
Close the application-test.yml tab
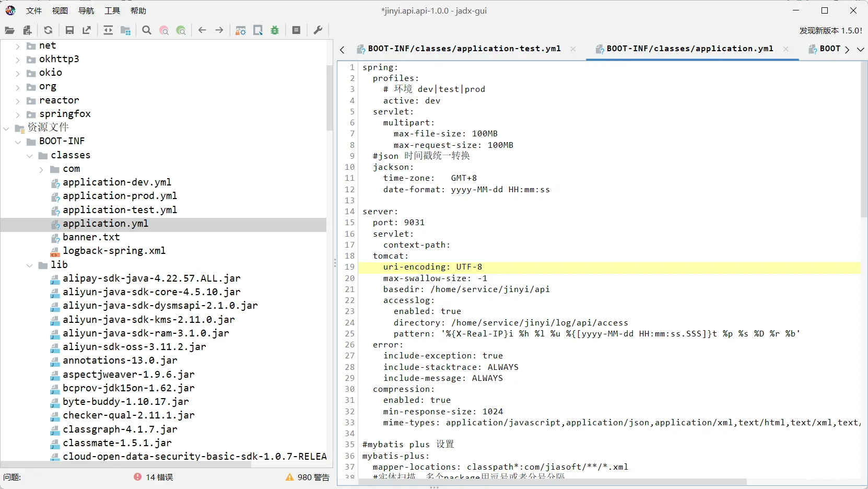click(x=573, y=49)
